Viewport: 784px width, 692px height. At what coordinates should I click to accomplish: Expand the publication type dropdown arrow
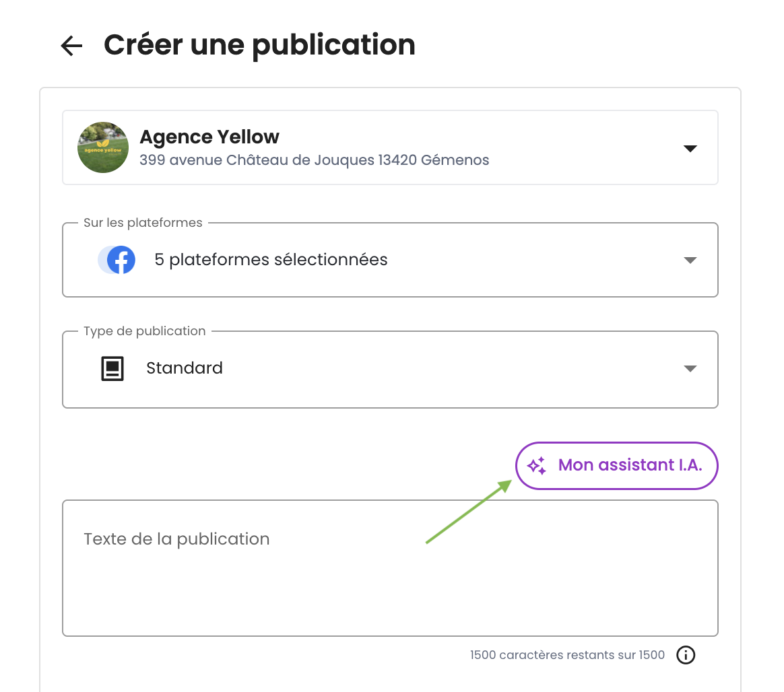(690, 369)
